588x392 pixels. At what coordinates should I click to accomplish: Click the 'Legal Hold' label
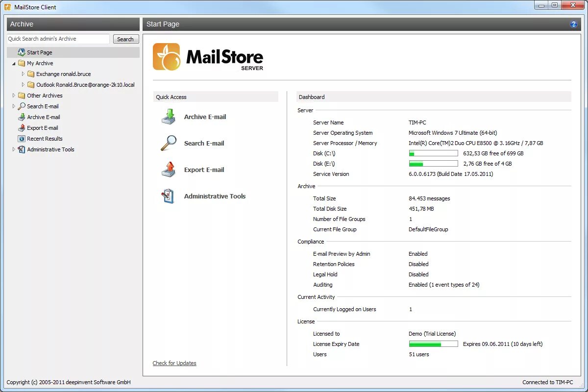pos(325,274)
